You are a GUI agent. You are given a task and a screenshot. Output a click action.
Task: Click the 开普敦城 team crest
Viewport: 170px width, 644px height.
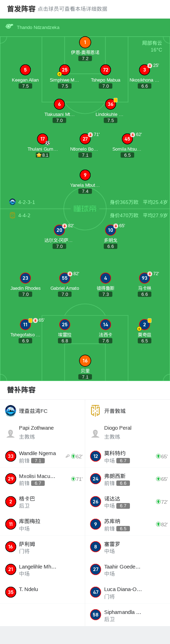95,411
